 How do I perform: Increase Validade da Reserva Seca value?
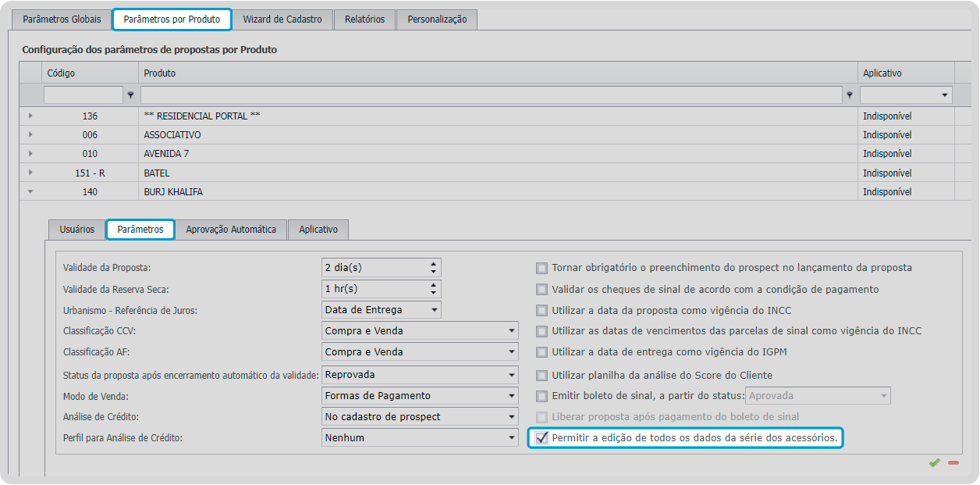coord(433,284)
